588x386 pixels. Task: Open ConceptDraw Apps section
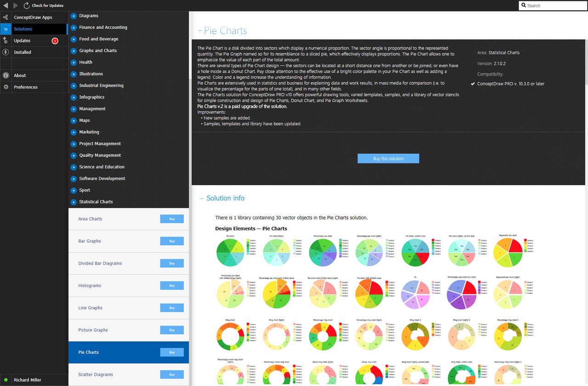tap(33, 17)
